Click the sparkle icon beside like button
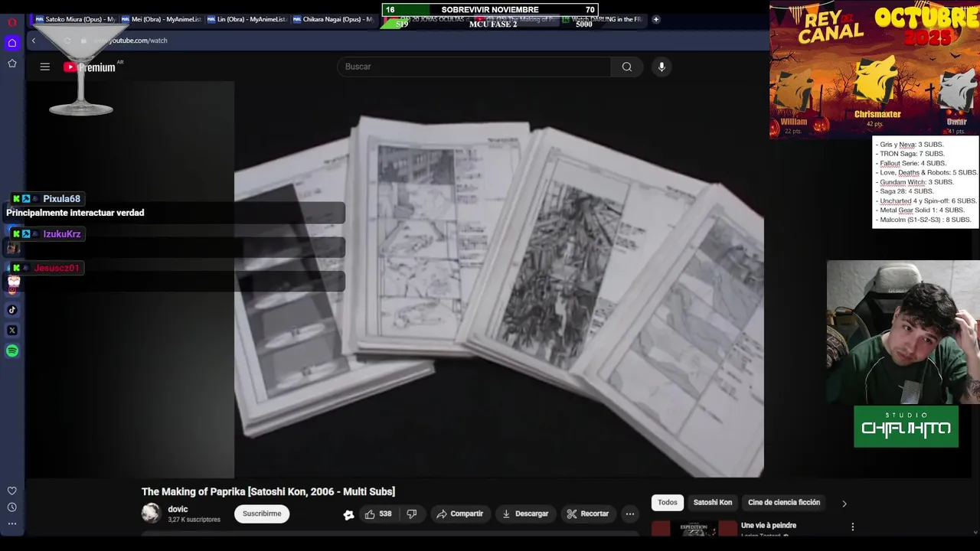980x551 pixels. [348, 514]
